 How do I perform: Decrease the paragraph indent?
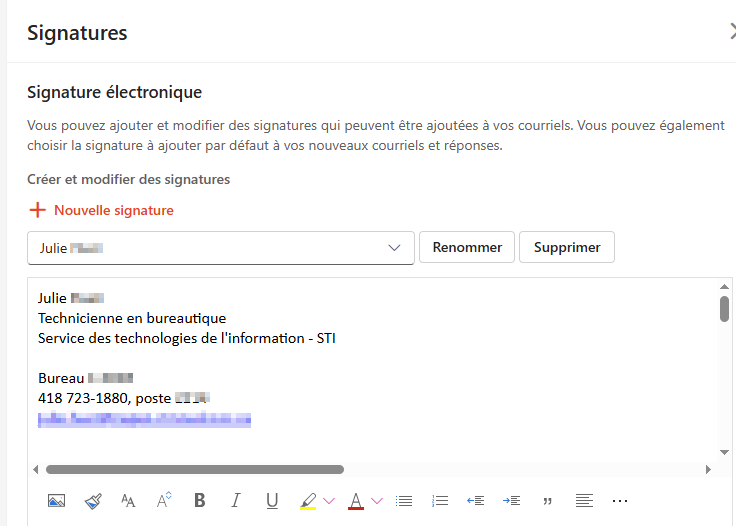point(475,501)
